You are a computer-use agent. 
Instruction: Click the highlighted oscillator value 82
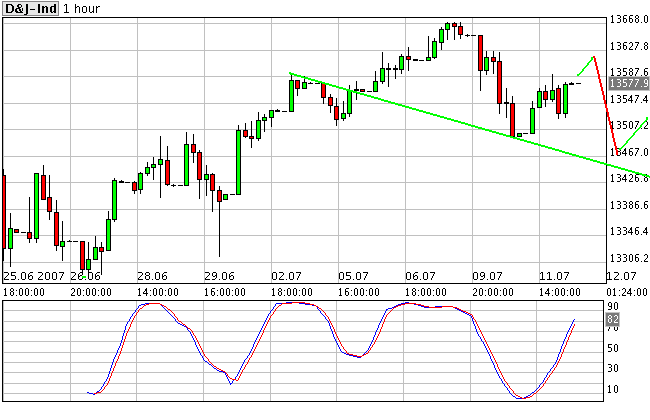click(x=613, y=319)
